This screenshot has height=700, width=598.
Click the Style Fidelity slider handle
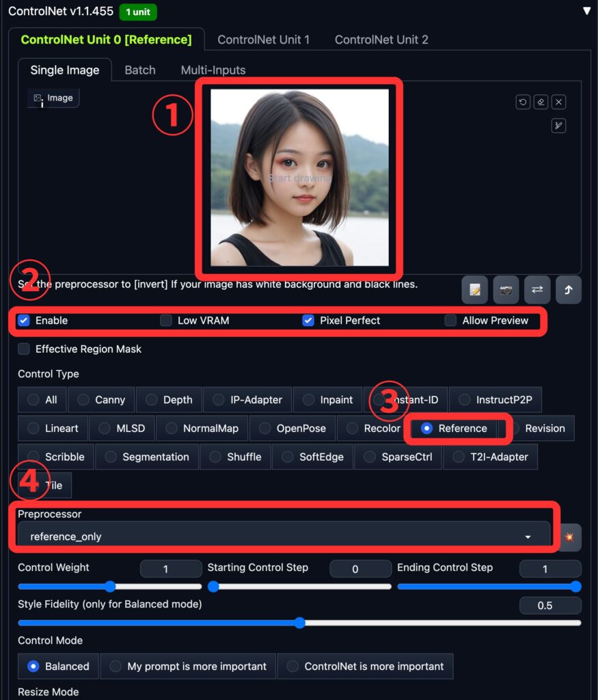[x=299, y=623]
